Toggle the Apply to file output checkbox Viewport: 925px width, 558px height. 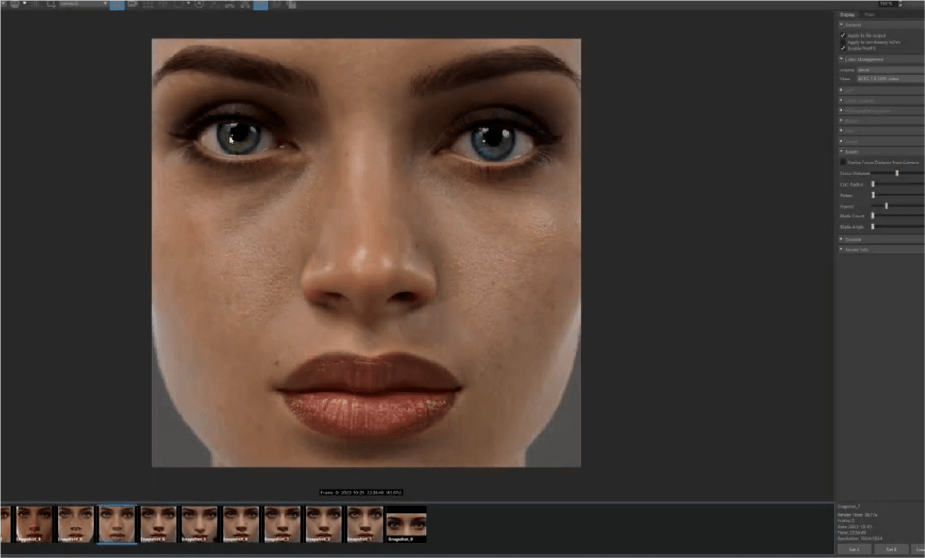click(843, 35)
